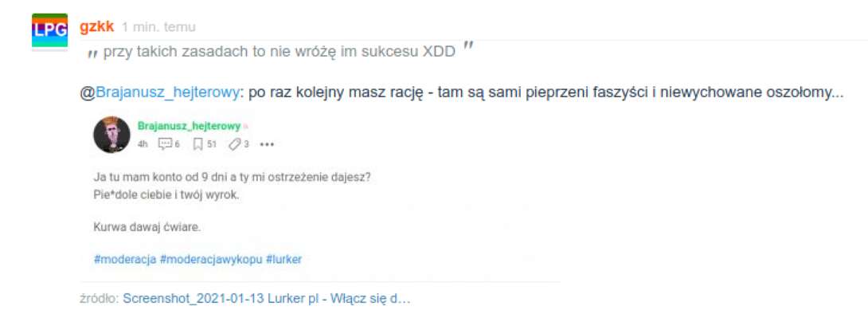Open the Screenshot_2021-01-13 Lurker source link

click(266, 298)
